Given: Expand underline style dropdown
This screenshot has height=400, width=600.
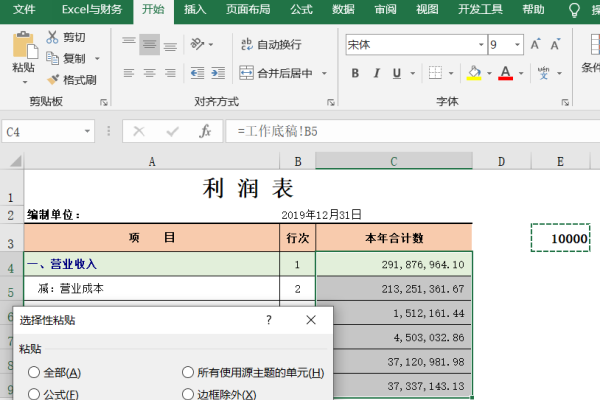Looking at the screenshot, I should coord(412,73).
